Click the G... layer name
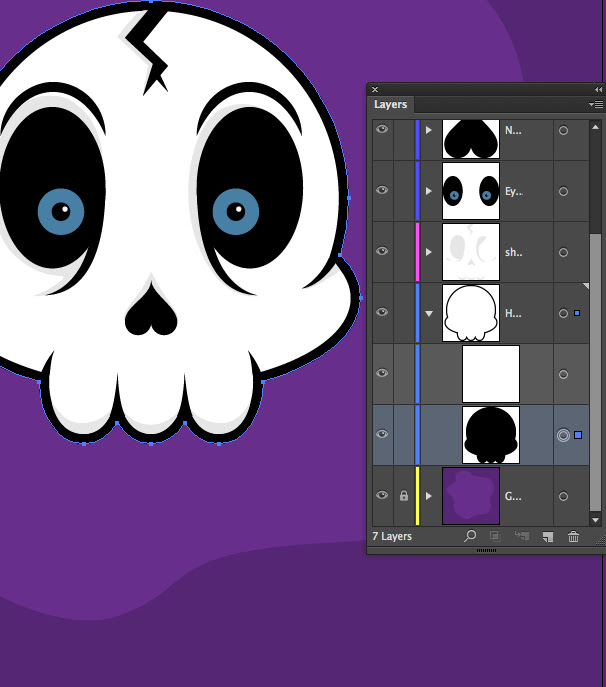Viewport: 606px width, 687px height. [513, 496]
